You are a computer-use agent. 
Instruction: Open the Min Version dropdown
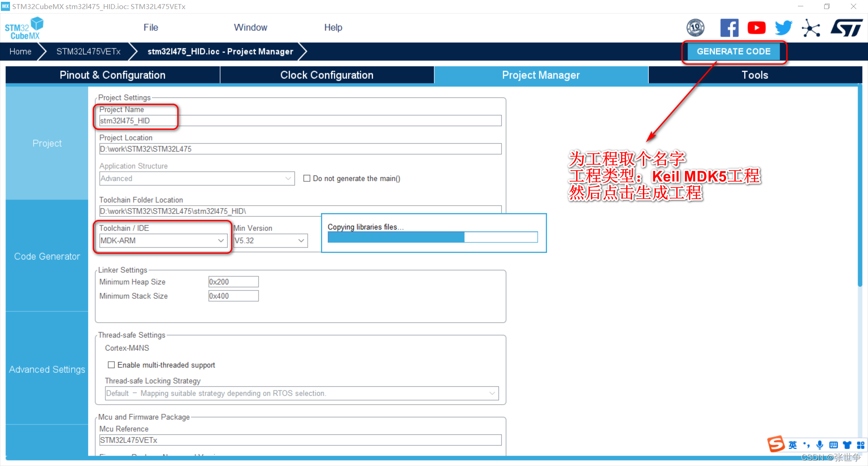coord(270,241)
